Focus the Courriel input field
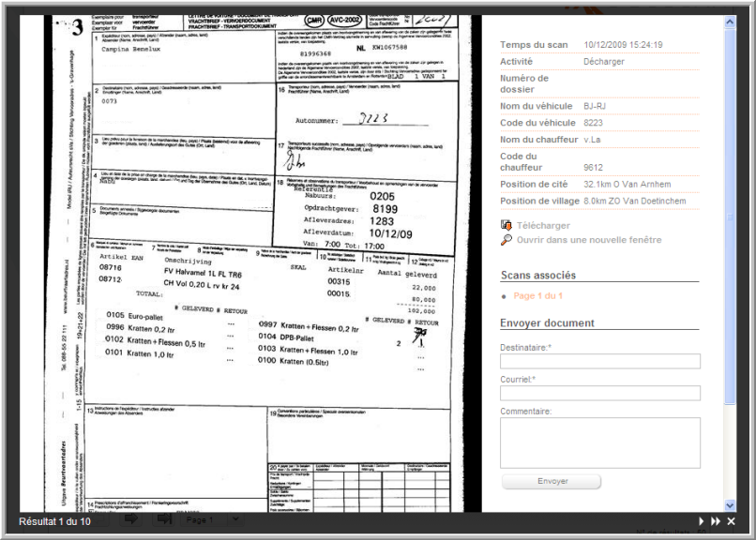 coord(599,393)
